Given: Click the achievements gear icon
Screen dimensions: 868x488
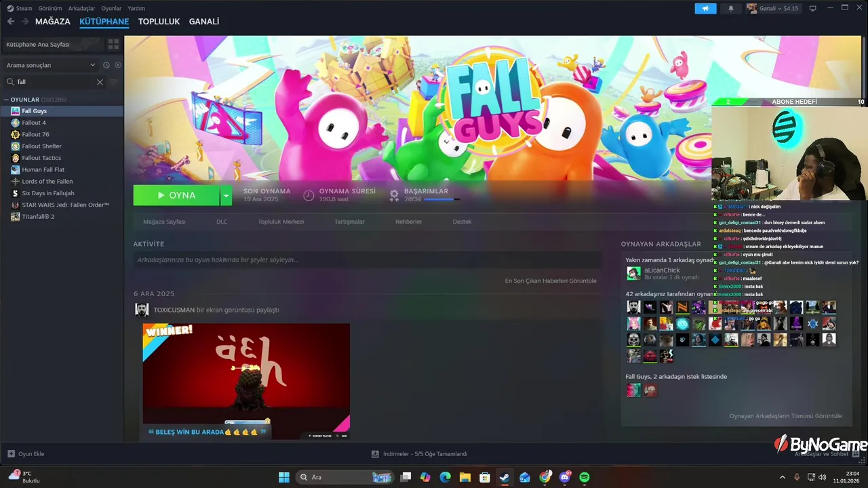Looking at the screenshot, I should [394, 195].
